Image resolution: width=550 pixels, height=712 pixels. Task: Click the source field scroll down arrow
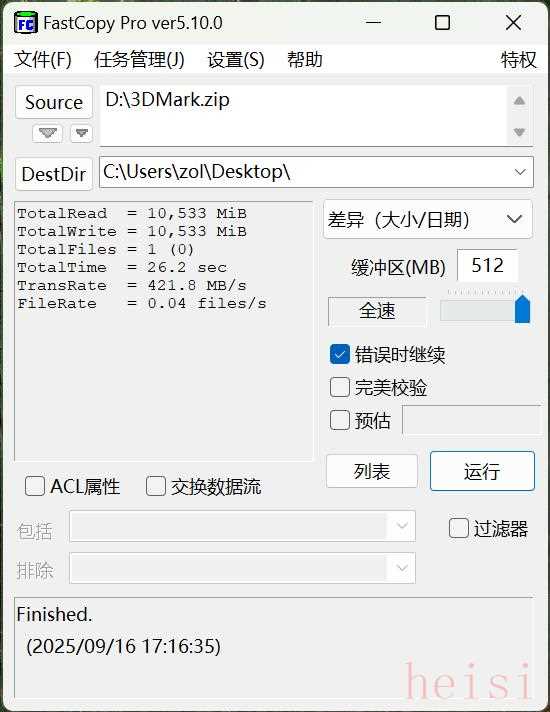(x=520, y=132)
